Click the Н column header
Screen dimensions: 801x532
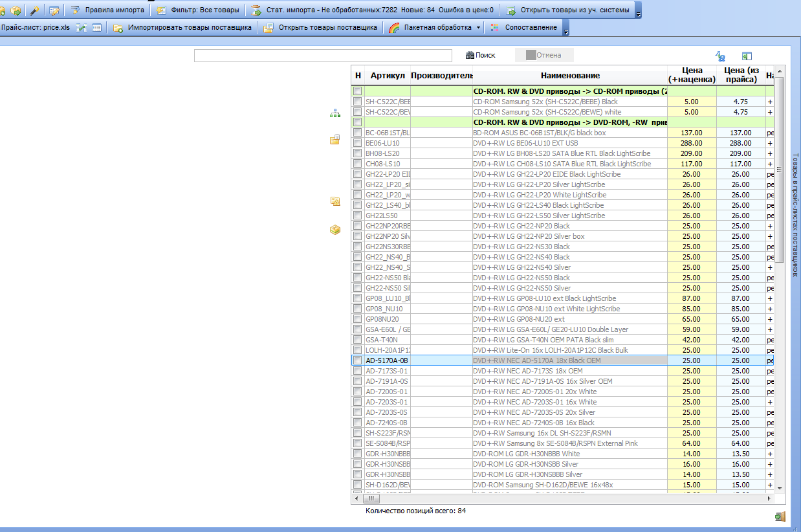coord(358,76)
